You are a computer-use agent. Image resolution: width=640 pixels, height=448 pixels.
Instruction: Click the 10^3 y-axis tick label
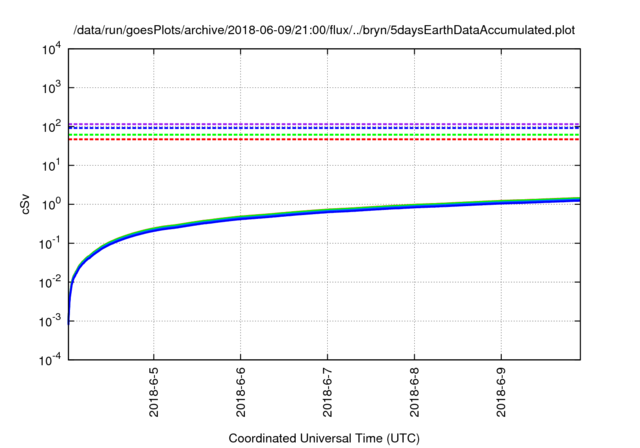[x=51, y=88]
